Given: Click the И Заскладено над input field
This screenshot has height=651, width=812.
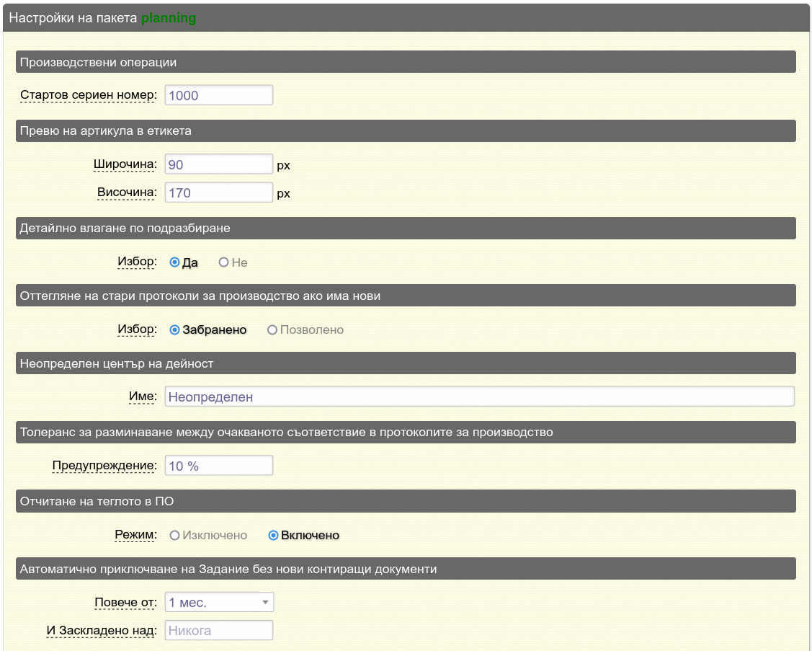Looking at the screenshot, I should tap(219, 630).
